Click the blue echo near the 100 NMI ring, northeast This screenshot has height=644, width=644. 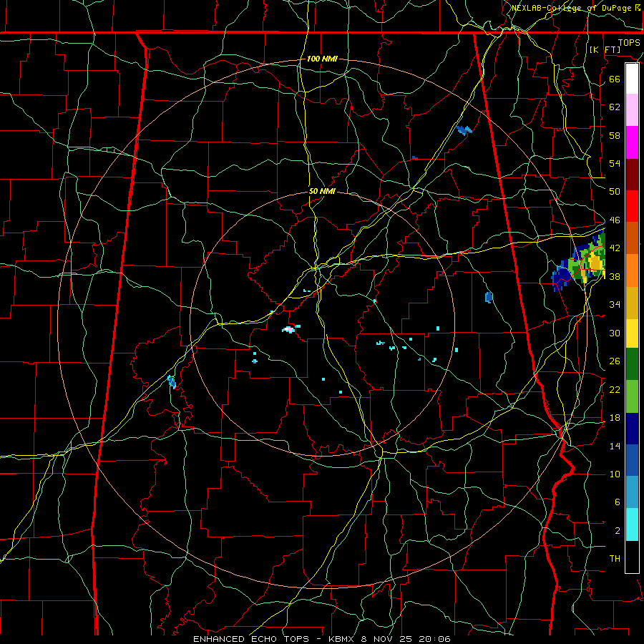coord(464,131)
